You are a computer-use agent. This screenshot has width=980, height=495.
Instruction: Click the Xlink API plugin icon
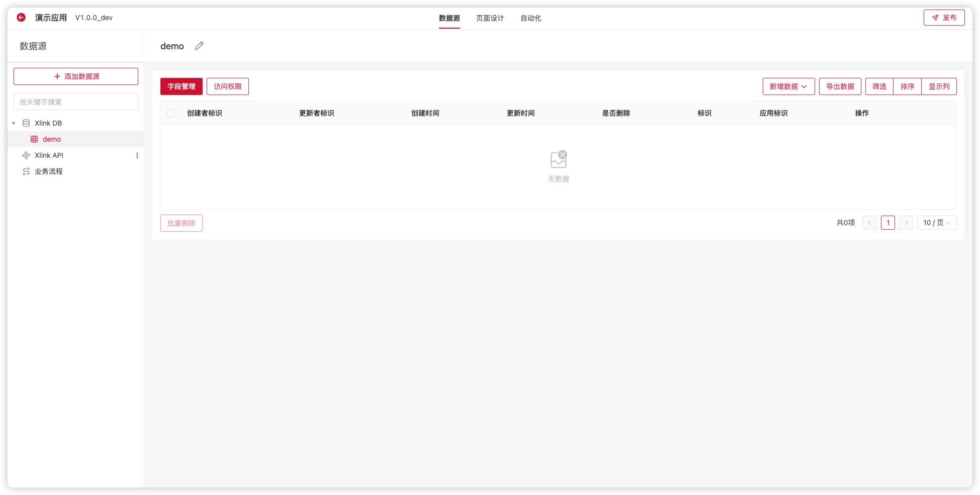point(26,155)
